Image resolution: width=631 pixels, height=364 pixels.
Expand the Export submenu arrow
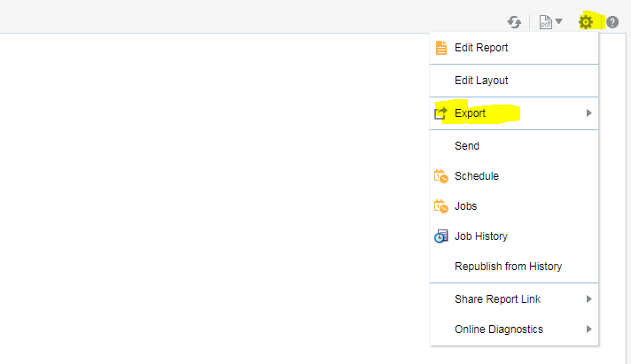pos(589,113)
